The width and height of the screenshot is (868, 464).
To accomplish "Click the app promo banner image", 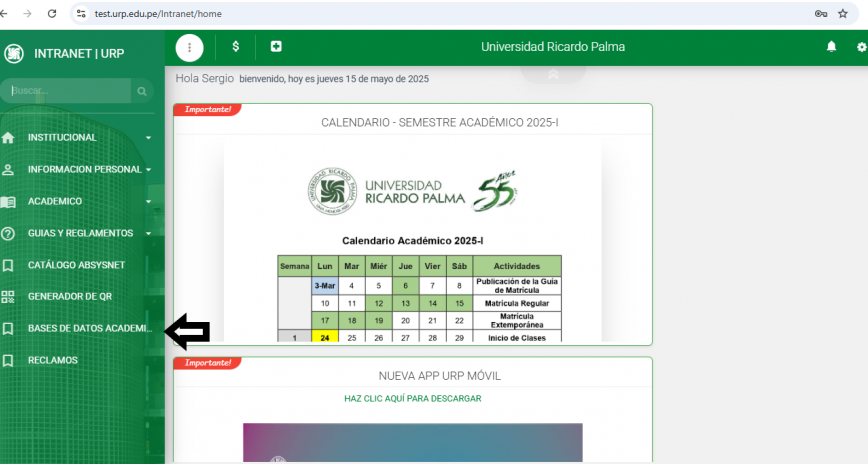I will point(412,442).
